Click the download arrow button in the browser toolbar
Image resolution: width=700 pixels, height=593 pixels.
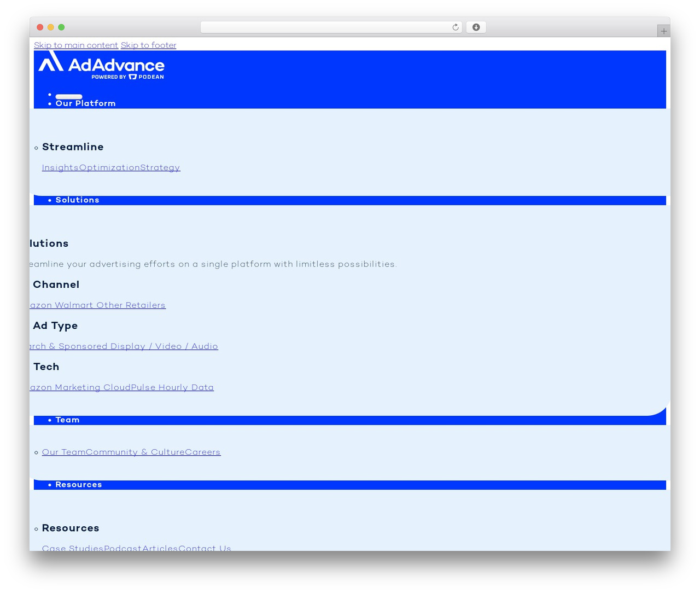(x=476, y=27)
